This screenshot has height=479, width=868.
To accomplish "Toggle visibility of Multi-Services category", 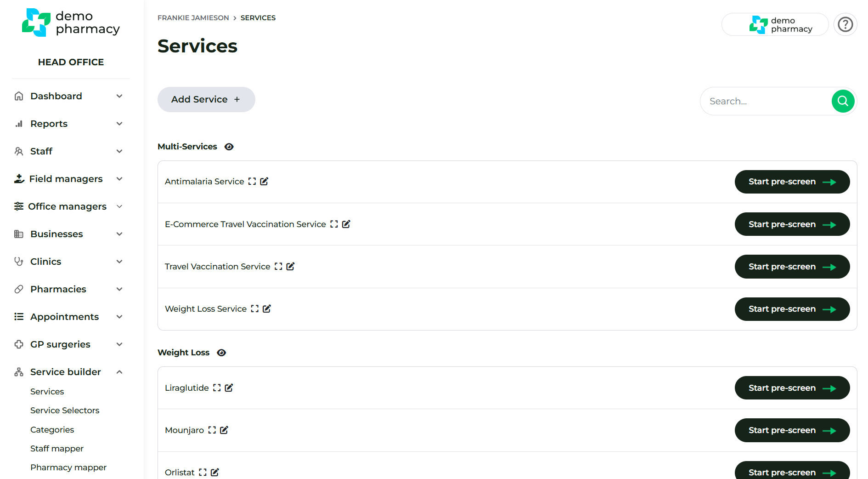I will [229, 147].
